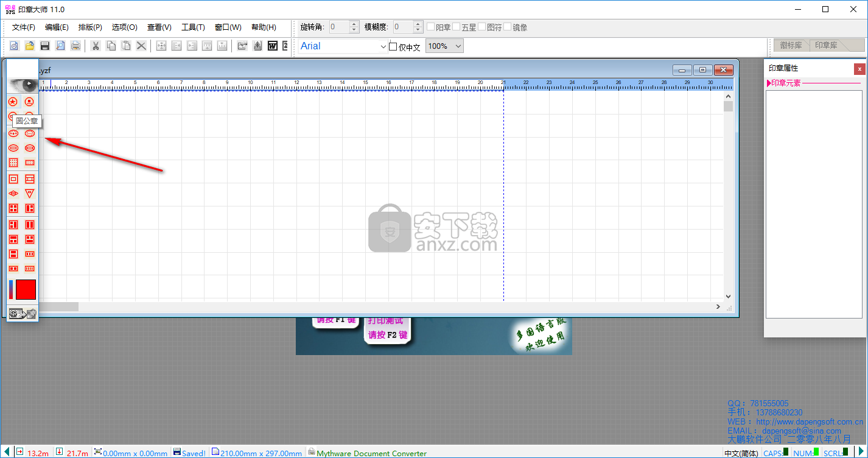Select the dotted-grid square seal tool

click(x=13, y=163)
